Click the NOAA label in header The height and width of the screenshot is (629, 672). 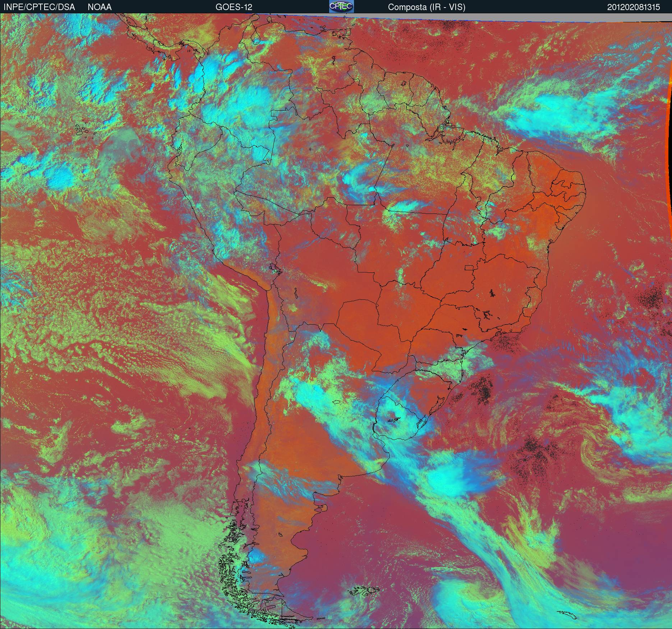point(100,7)
